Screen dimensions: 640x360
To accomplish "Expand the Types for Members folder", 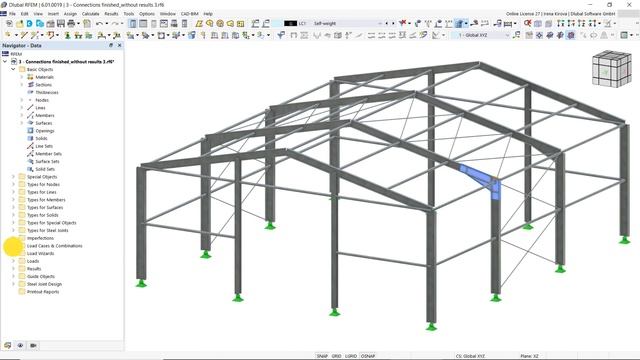I will click(x=13, y=200).
